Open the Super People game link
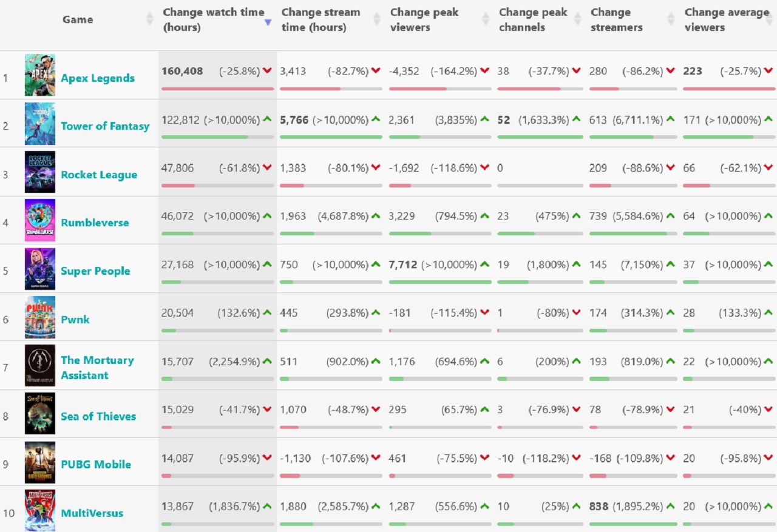This screenshot has width=777, height=532. coord(95,271)
